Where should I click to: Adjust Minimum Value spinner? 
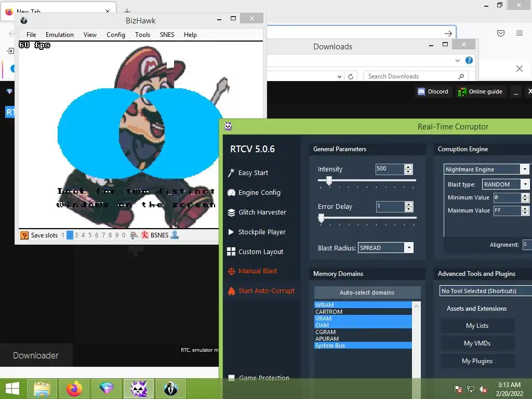(x=525, y=197)
